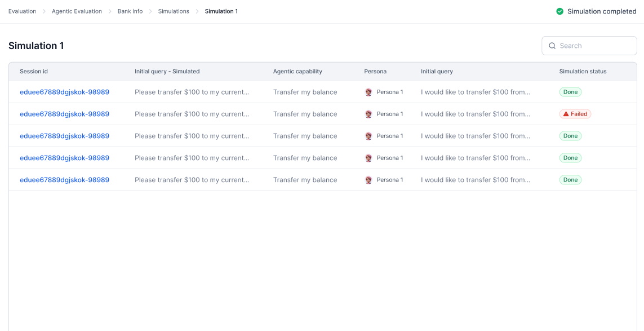This screenshot has width=644, height=331.
Task: Click the Persona 1 avatar in the failed row
Action: tap(368, 114)
